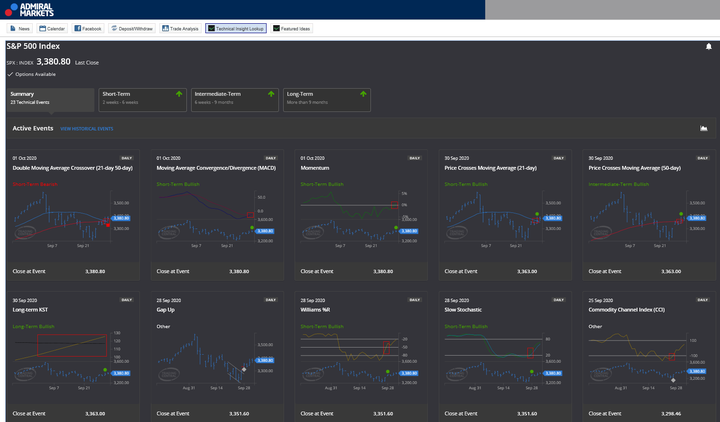Open the Calendar toolbar item
The width and height of the screenshot is (720, 422).
[x=53, y=29]
